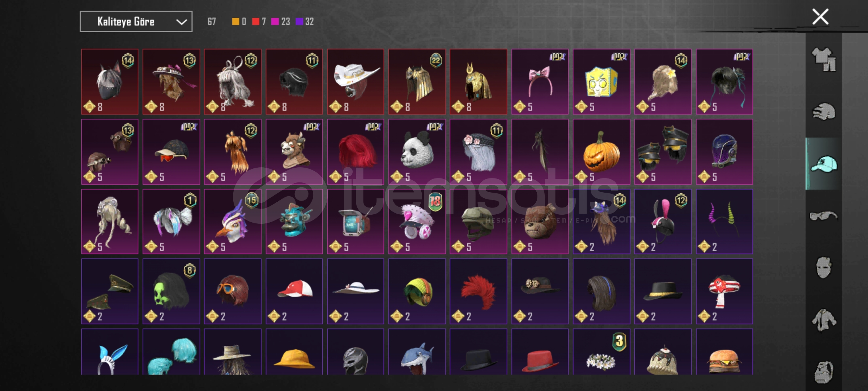Expand the Kaliteye Göre sort dropdown
The width and height of the screenshot is (868, 391).
pos(136,22)
